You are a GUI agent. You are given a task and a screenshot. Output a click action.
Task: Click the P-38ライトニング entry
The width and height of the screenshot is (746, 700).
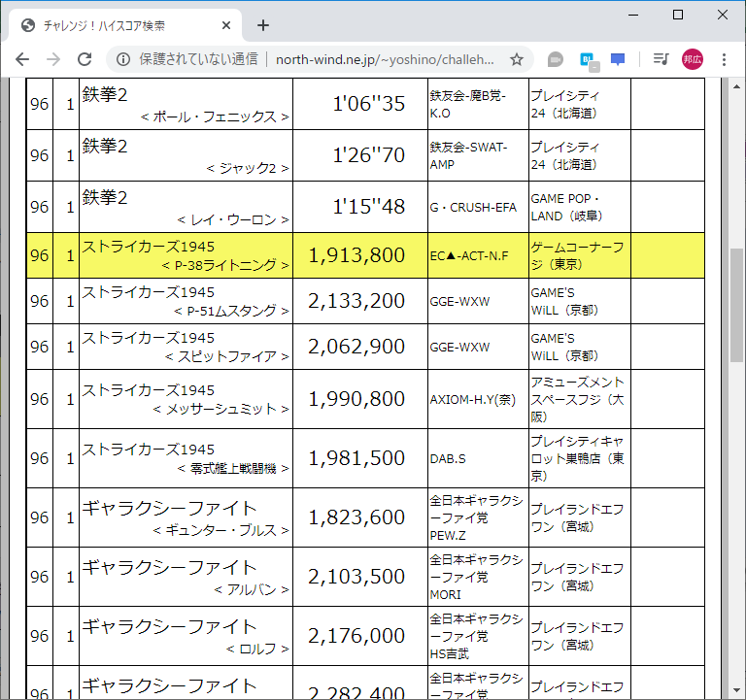pyautogui.click(x=225, y=265)
